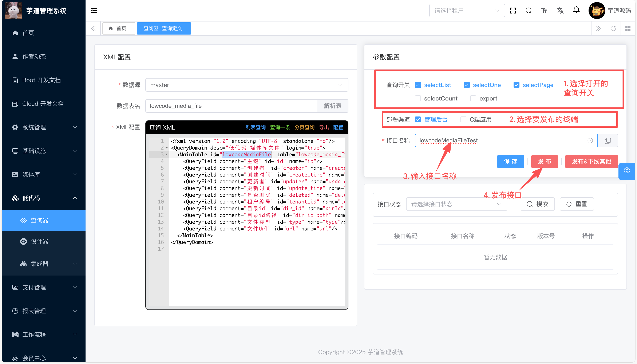Refresh page using tab bar refresh icon

point(613,28)
